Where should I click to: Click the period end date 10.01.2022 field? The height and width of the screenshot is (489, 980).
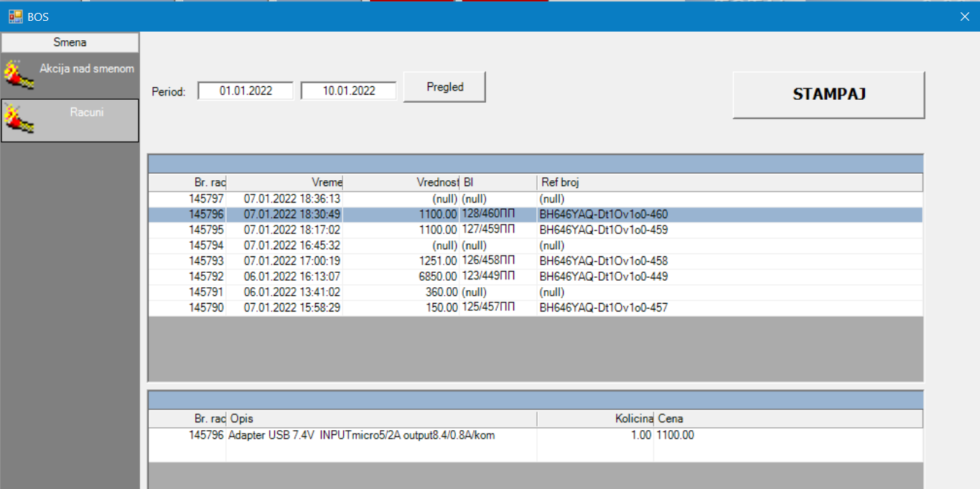click(348, 90)
